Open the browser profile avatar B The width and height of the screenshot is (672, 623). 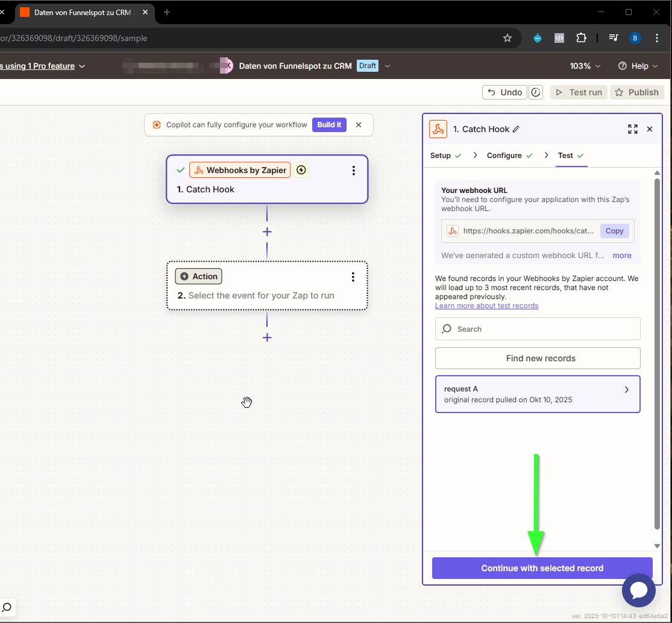click(635, 38)
